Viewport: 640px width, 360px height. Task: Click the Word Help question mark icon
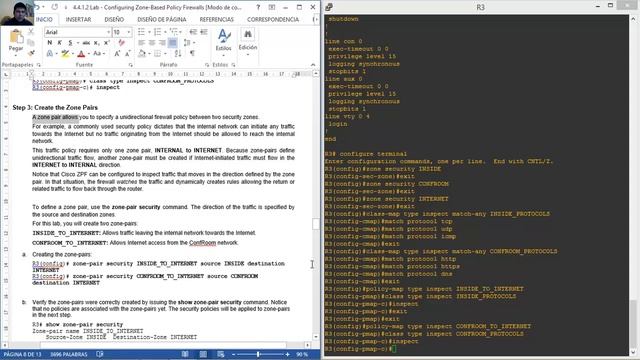[258, 7]
